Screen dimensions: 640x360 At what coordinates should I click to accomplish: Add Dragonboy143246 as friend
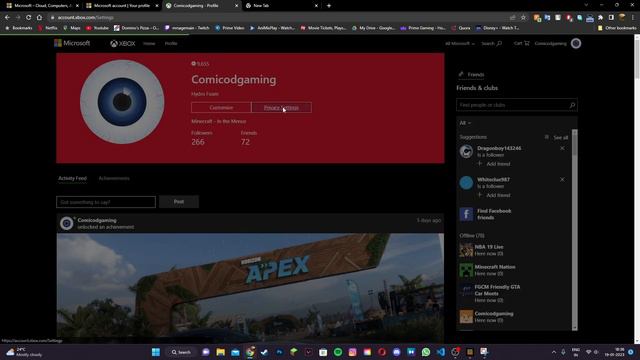tap(494, 164)
